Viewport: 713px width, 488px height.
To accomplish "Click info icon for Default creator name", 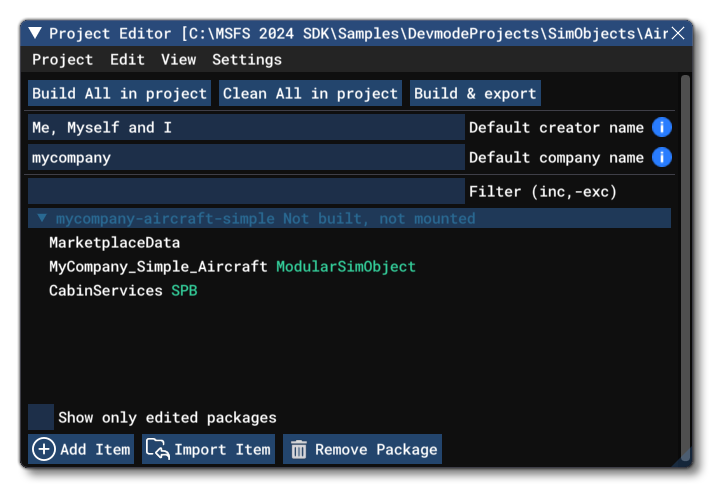I will pyautogui.click(x=662, y=127).
